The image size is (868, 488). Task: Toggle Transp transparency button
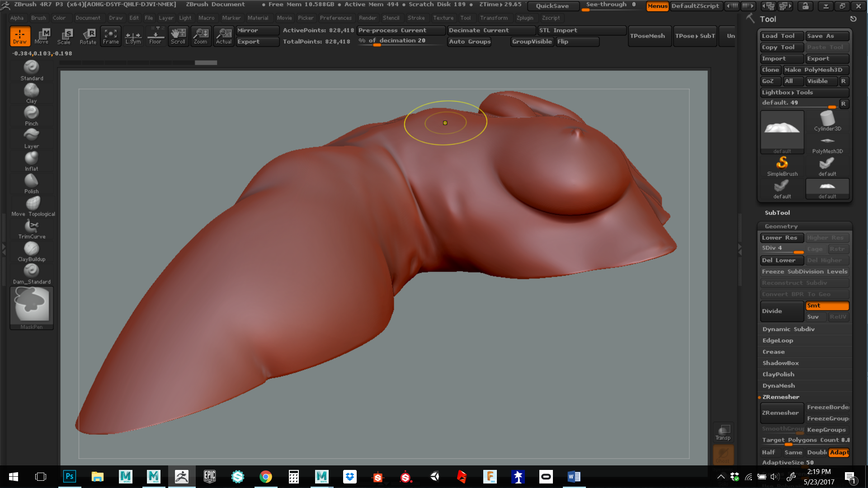pyautogui.click(x=723, y=432)
